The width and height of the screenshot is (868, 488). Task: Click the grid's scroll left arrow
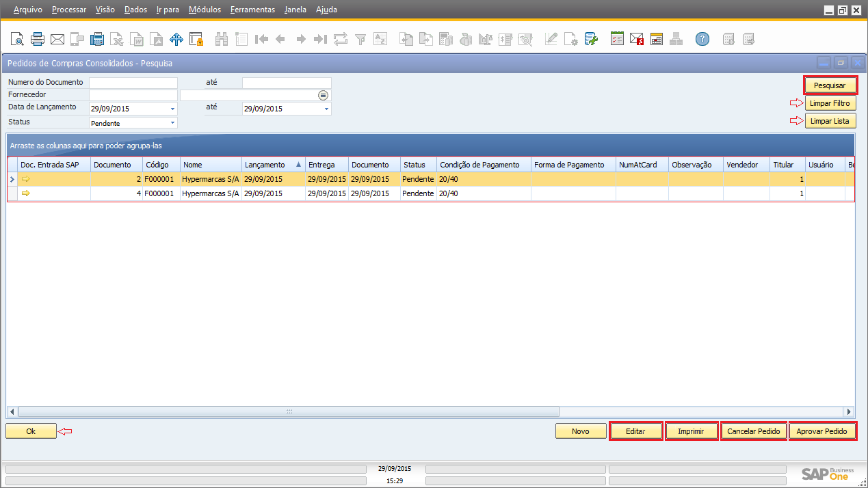click(12, 411)
